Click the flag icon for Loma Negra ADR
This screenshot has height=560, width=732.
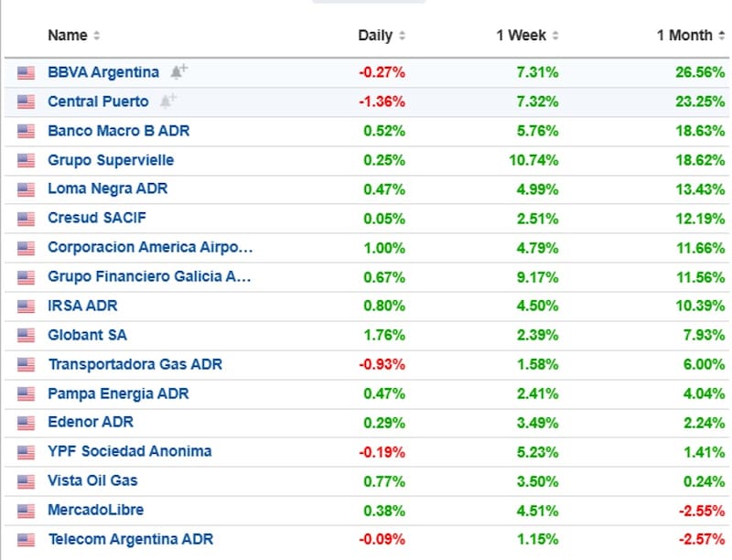(x=26, y=189)
